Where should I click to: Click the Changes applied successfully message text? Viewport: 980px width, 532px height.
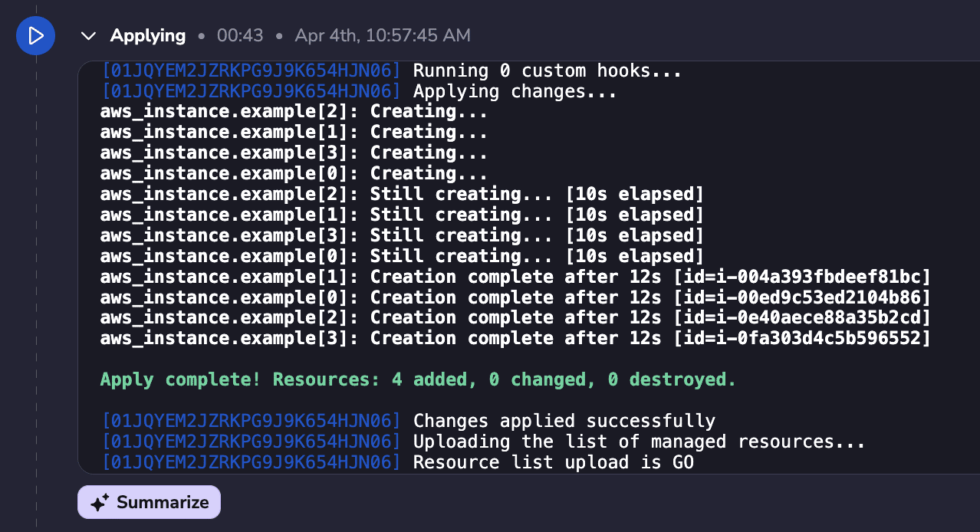(x=564, y=421)
